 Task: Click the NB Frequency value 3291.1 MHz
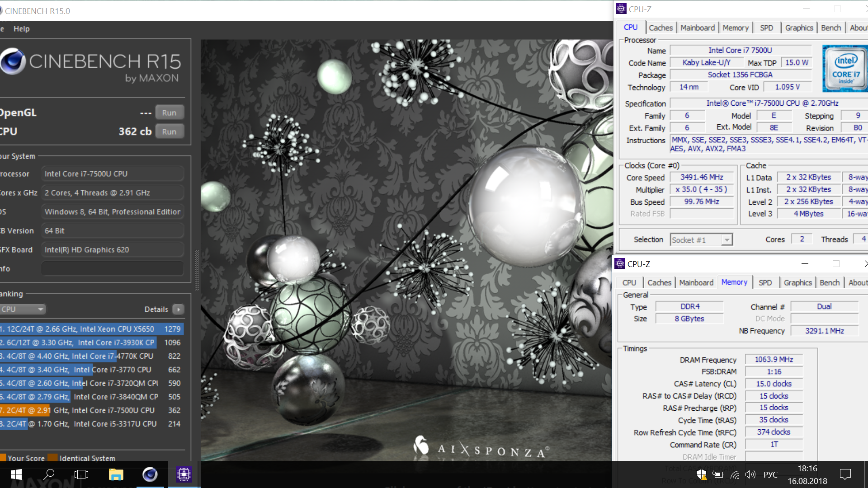click(x=824, y=331)
